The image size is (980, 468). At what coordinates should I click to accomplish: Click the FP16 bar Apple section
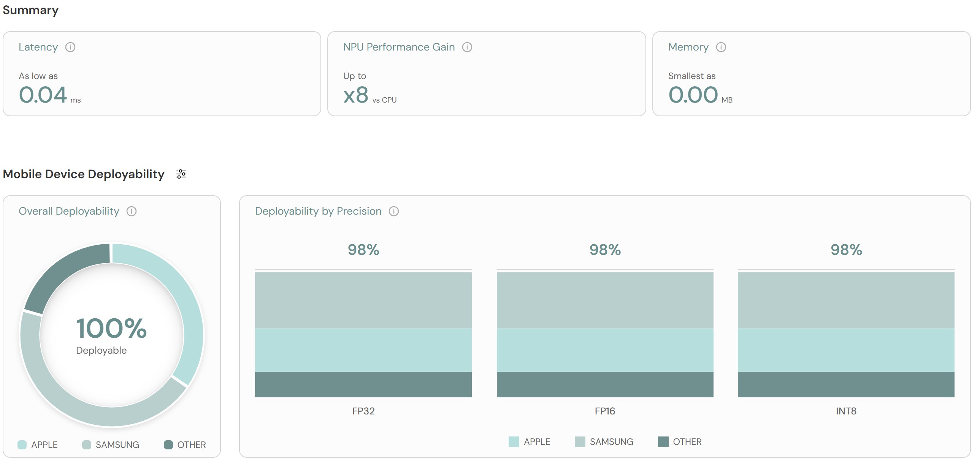[x=605, y=350]
